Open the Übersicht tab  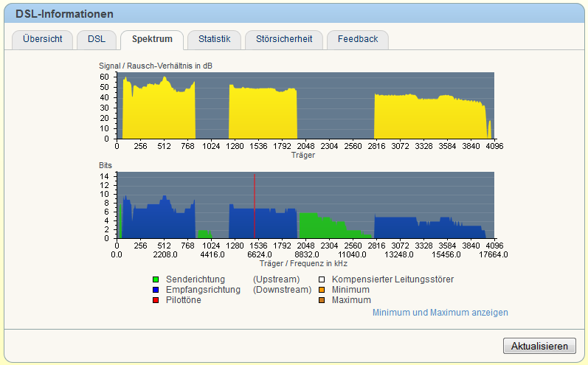click(x=42, y=39)
